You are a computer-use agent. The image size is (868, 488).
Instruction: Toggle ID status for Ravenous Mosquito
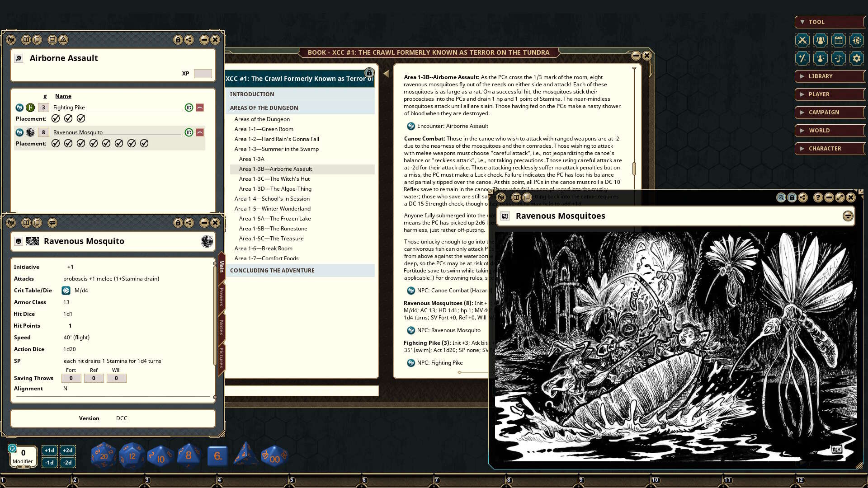(x=189, y=132)
